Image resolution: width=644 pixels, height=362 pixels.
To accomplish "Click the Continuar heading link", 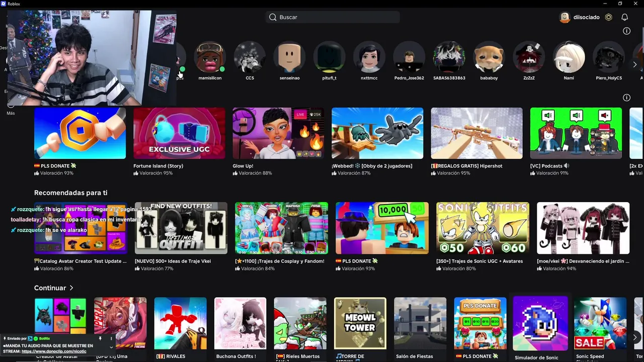I will pyautogui.click(x=50, y=288).
